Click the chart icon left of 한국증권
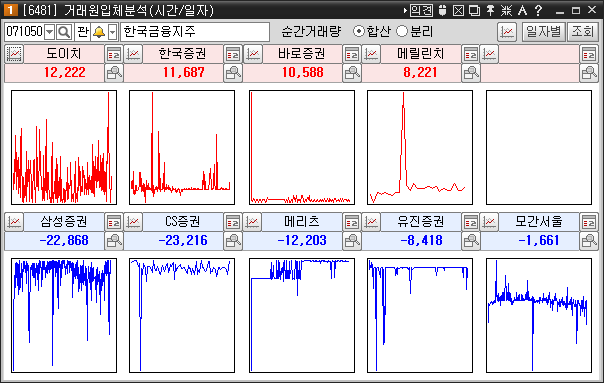 [133, 54]
